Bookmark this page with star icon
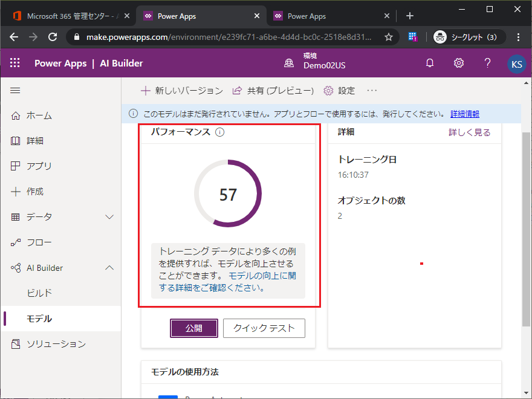532x399 pixels. (389, 37)
